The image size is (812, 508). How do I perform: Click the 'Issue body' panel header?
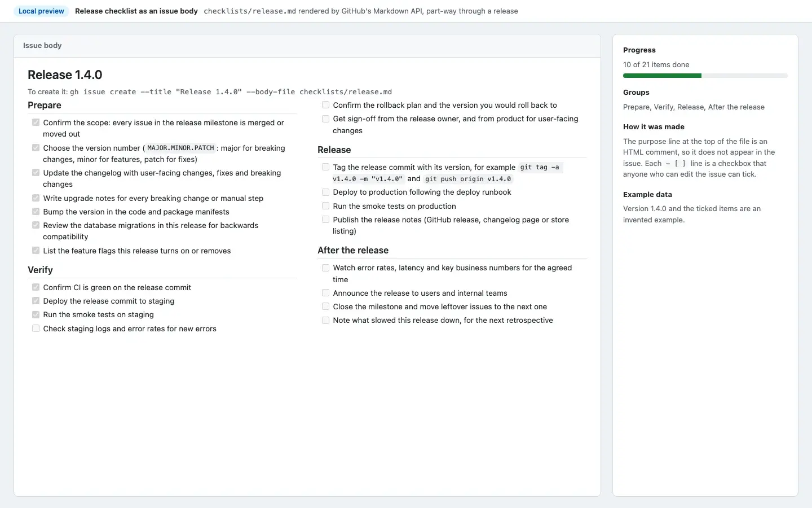pos(307,46)
